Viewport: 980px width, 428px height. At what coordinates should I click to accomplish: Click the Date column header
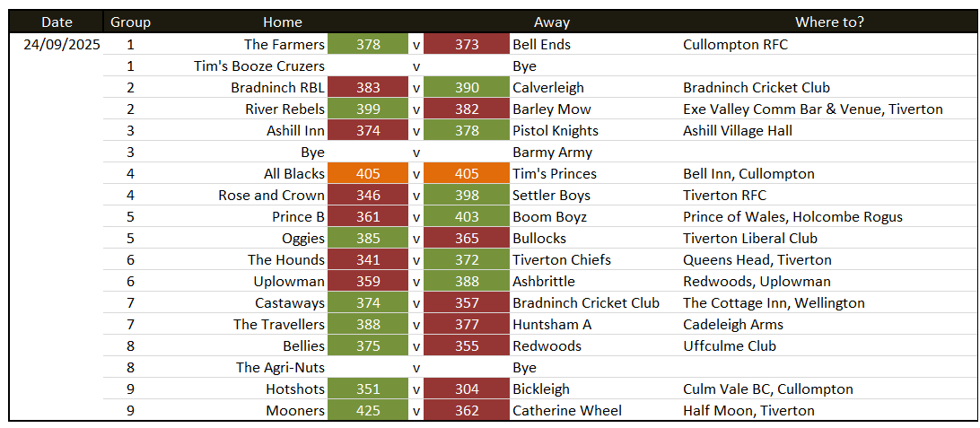click(57, 22)
